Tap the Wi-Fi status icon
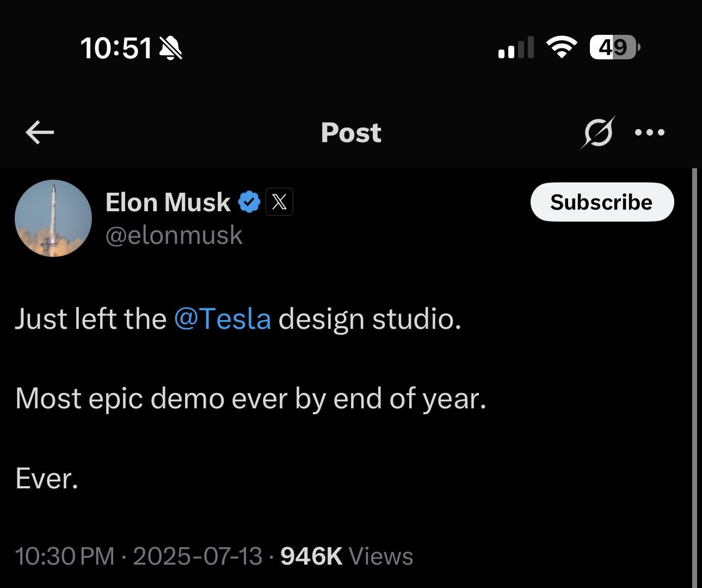 click(562, 47)
